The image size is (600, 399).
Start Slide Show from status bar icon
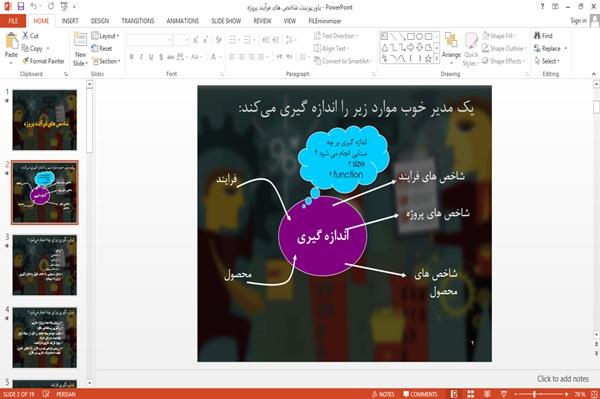point(504,394)
